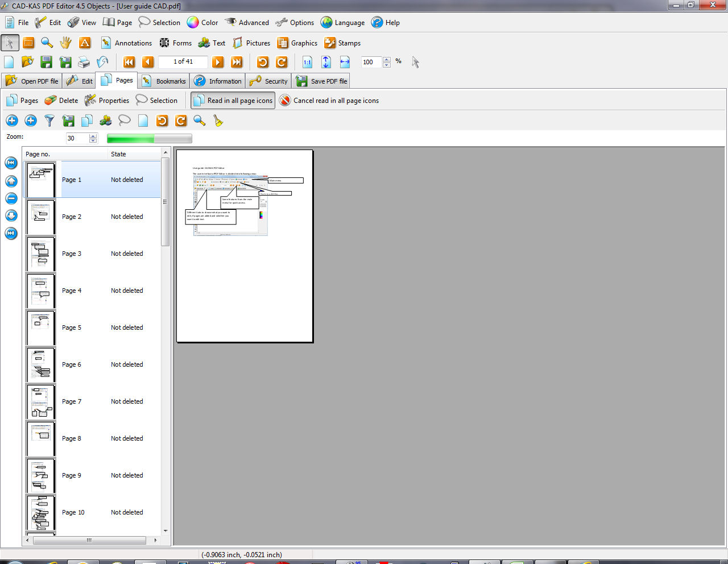Select the Page 4 thumbnail

[x=41, y=291]
